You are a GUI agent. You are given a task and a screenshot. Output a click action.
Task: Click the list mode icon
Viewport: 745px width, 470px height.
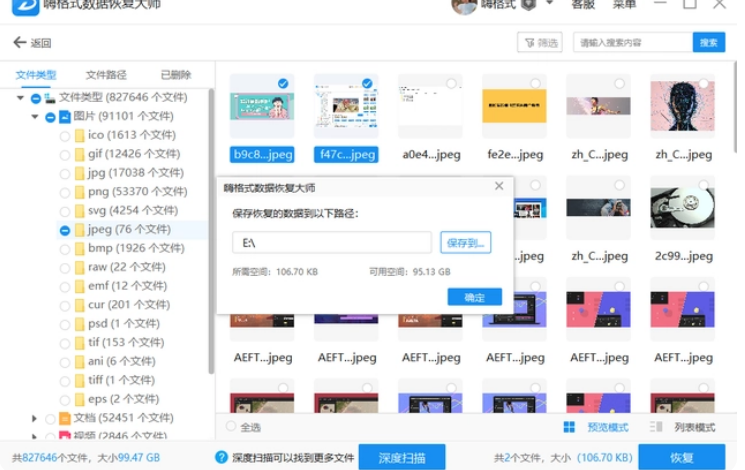(656, 427)
